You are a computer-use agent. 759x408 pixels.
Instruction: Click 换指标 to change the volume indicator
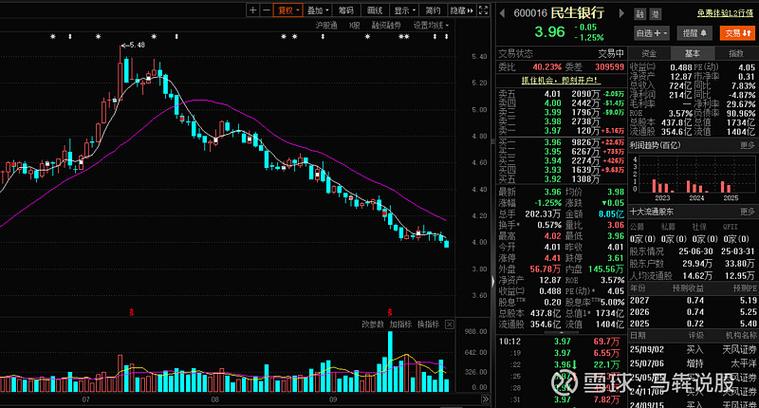pyautogui.click(x=428, y=324)
